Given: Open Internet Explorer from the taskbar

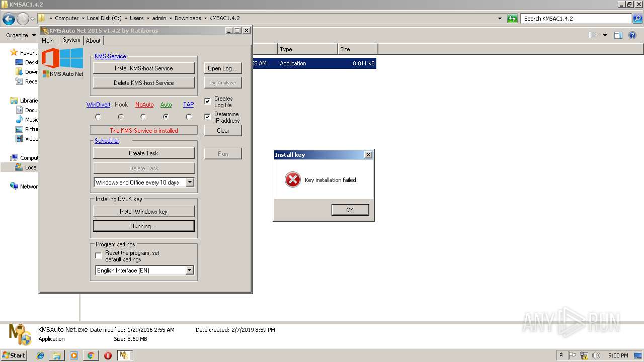Looking at the screenshot, I should (41, 355).
